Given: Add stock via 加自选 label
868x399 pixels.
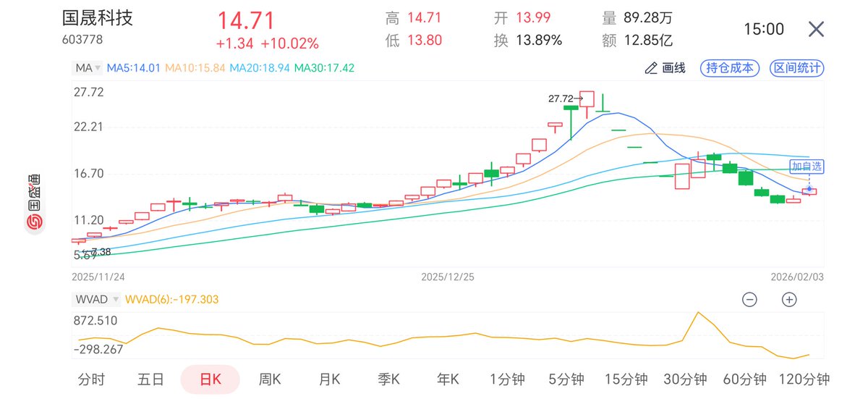Looking at the screenshot, I should click(807, 167).
